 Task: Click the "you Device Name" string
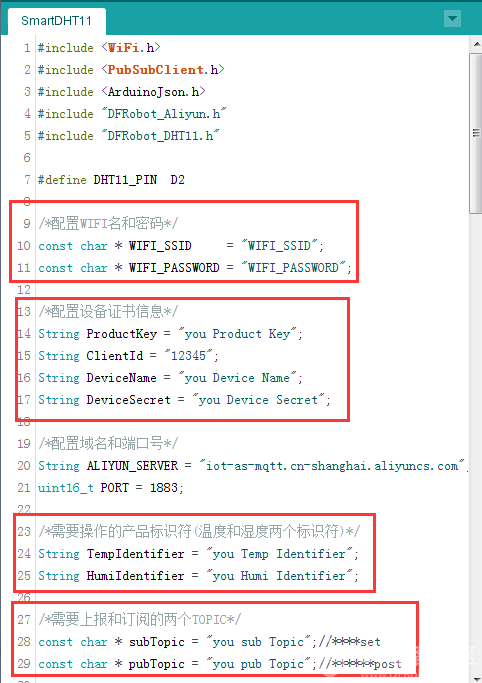(237, 378)
